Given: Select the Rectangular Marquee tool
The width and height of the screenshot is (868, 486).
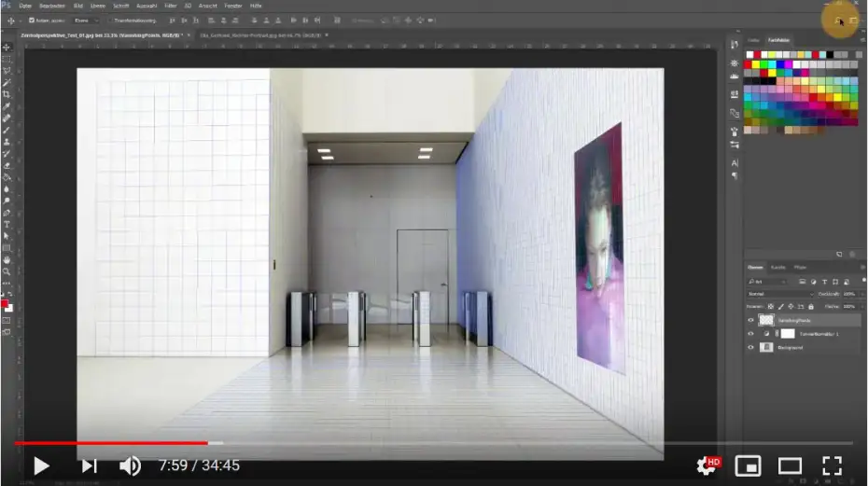Looking at the screenshot, I should (7, 59).
